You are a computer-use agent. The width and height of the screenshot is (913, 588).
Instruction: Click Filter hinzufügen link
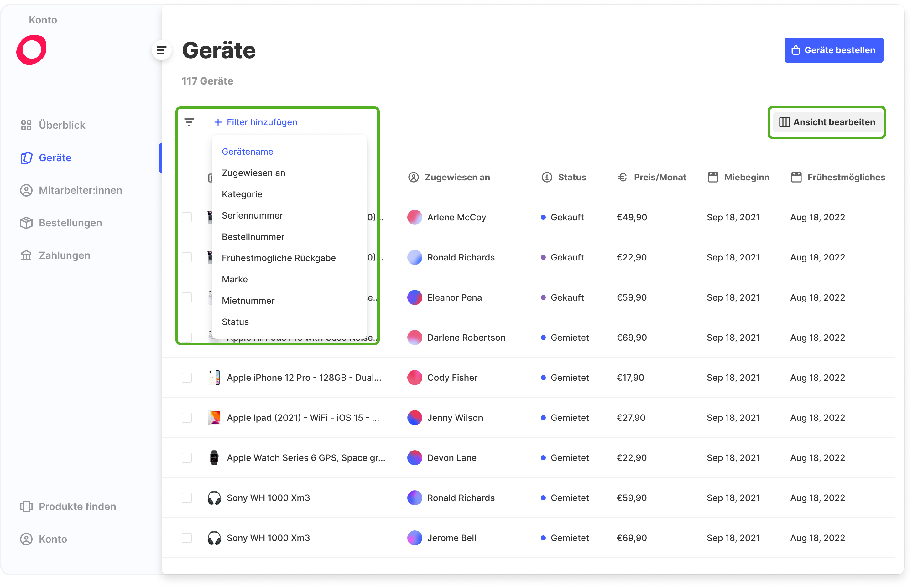point(256,122)
